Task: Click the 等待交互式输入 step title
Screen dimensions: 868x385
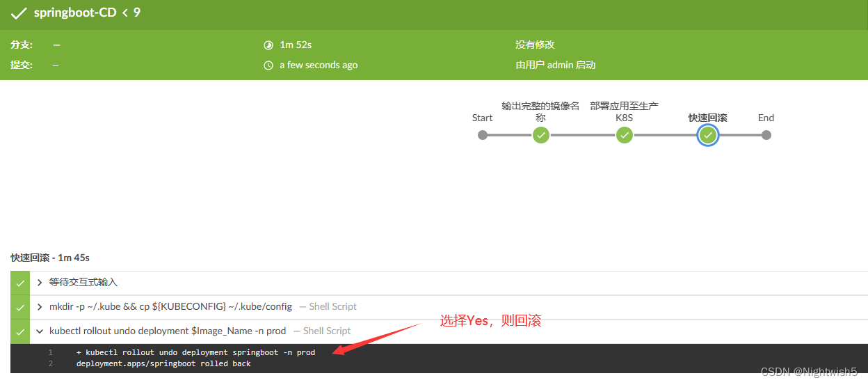Action: click(x=83, y=283)
